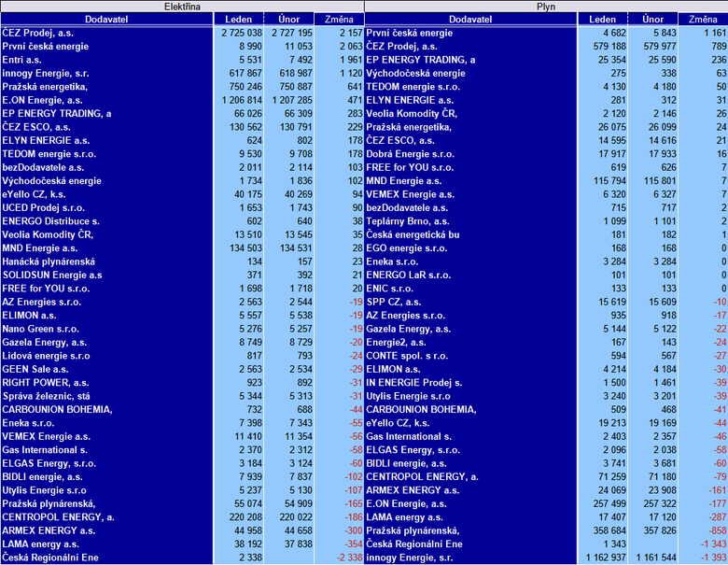Screen dimensions: 728x565
Task: Select IN ENERGIE Prodej s. supplier
Action: [413, 383]
